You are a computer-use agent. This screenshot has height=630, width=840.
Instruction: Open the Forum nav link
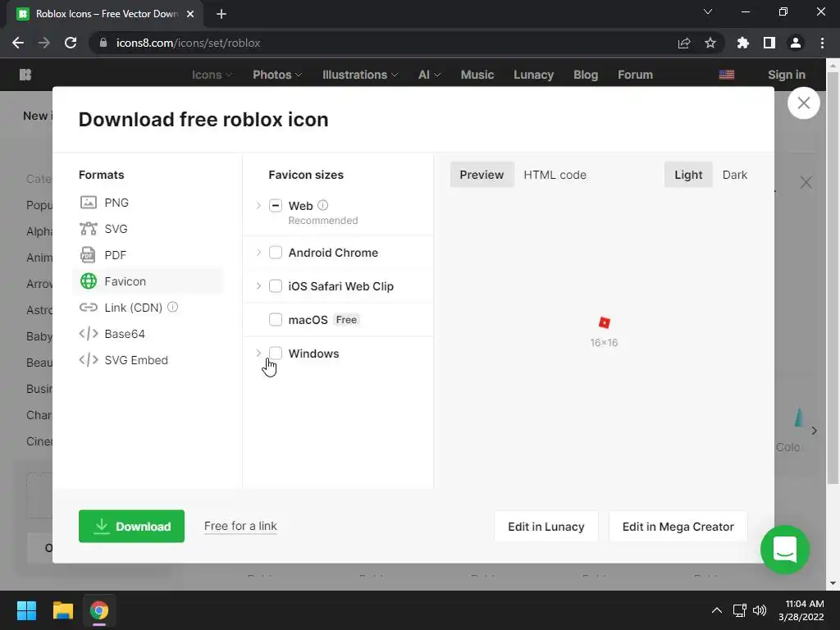[635, 75]
